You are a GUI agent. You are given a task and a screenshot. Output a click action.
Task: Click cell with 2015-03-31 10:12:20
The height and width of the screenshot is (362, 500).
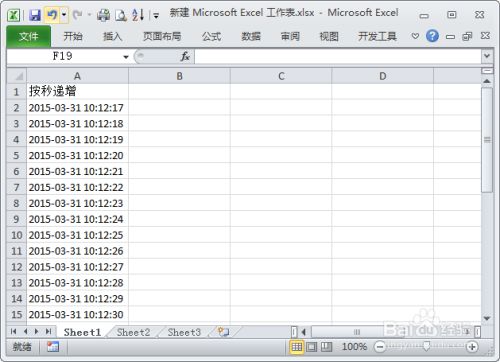[77, 155]
